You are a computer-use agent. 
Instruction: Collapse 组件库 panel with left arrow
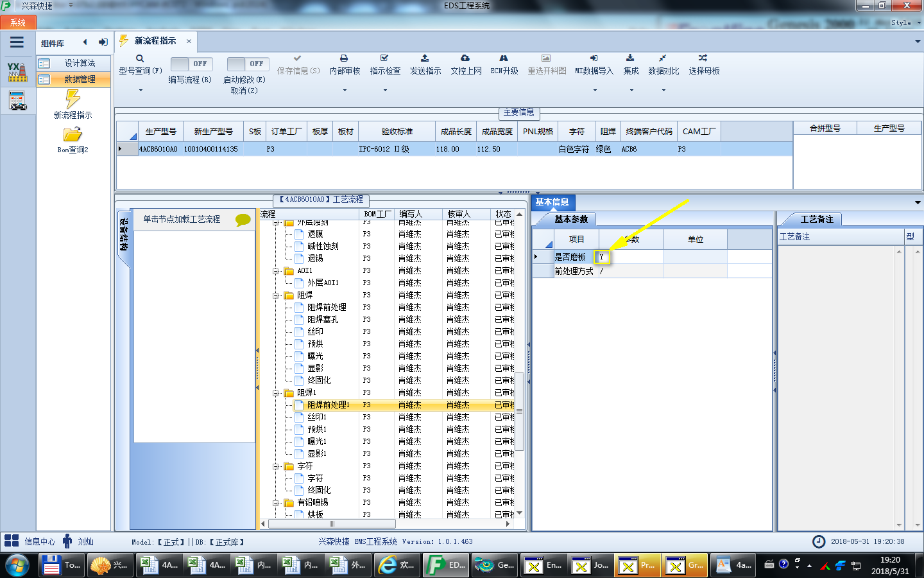point(85,42)
